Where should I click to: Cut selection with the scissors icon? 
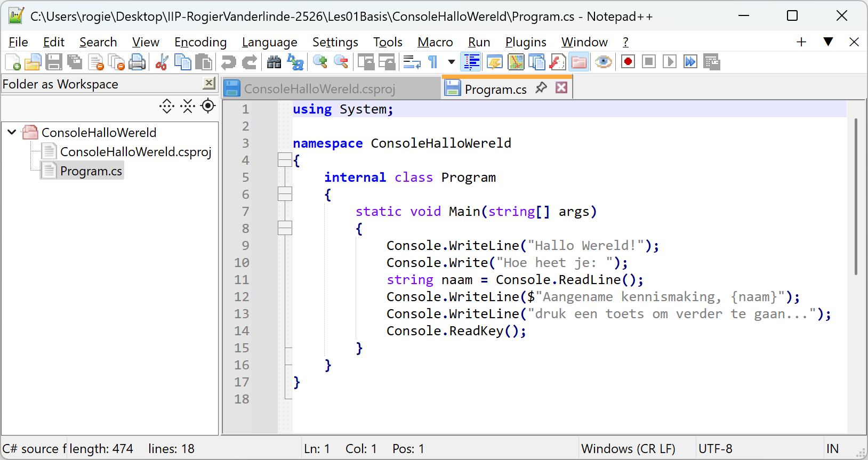[162, 62]
